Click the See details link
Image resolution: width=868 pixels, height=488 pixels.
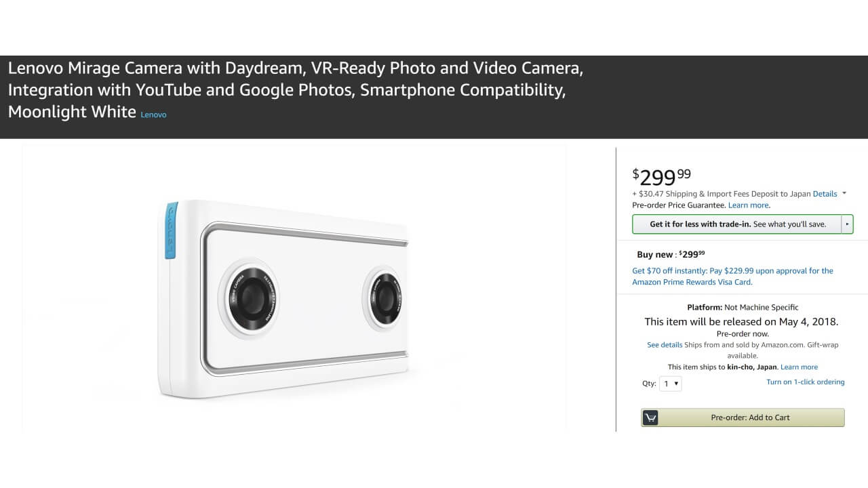pyautogui.click(x=665, y=345)
